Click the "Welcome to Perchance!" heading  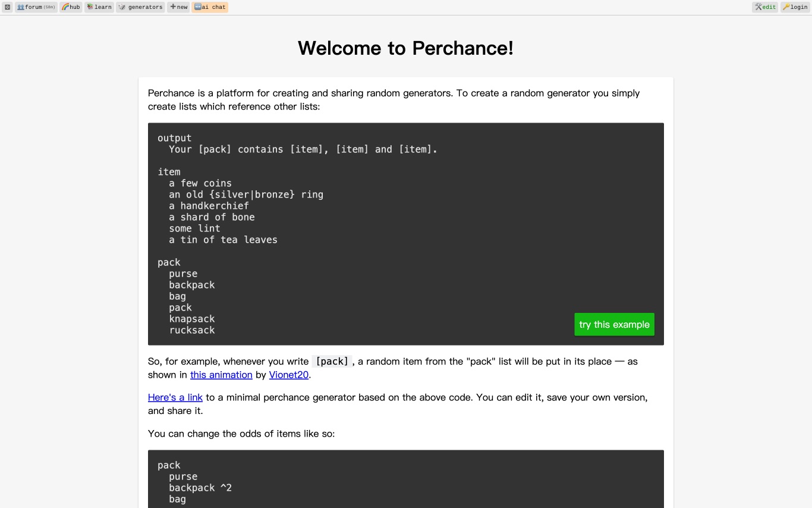[405, 48]
